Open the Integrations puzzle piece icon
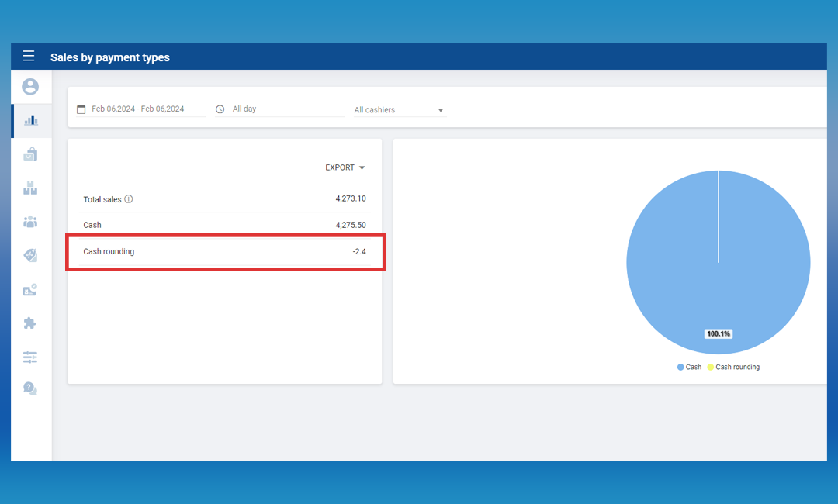This screenshot has height=504, width=838. tap(30, 323)
